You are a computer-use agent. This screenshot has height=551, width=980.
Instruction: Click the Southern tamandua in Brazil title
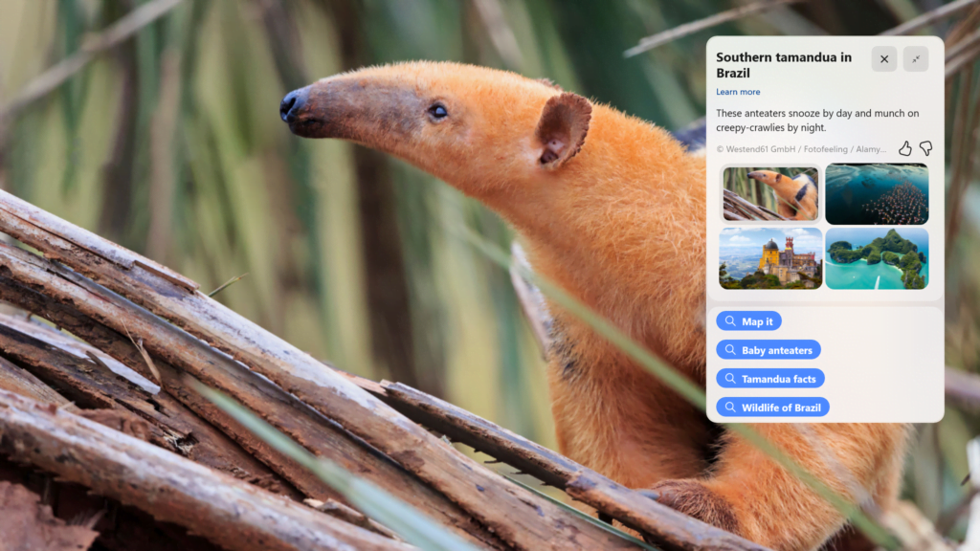783,65
